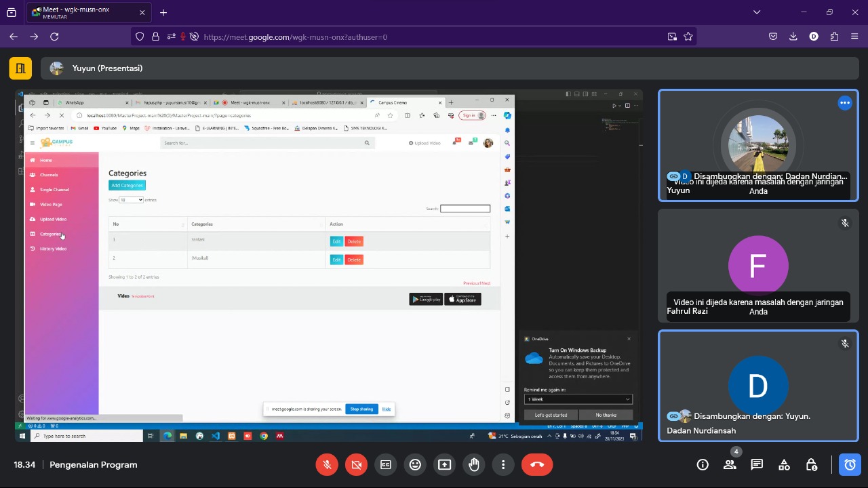The height and width of the screenshot is (488, 868).
Task: Raise your hand
Action: (474, 465)
